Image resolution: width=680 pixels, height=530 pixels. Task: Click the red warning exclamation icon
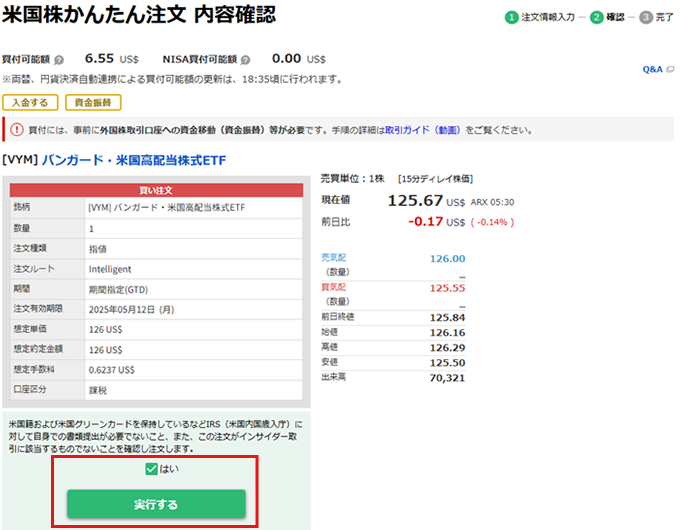point(17,129)
